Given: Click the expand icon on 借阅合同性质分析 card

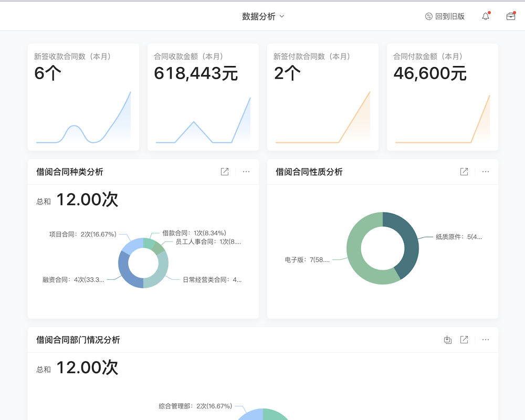Looking at the screenshot, I should tap(464, 172).
